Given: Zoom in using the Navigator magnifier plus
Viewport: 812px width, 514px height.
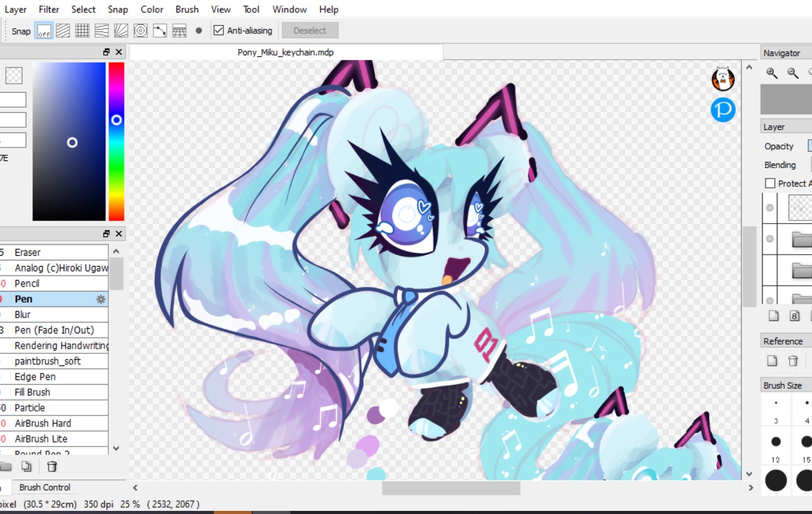Looking at the screenshot, I should [x=772, y=73].
